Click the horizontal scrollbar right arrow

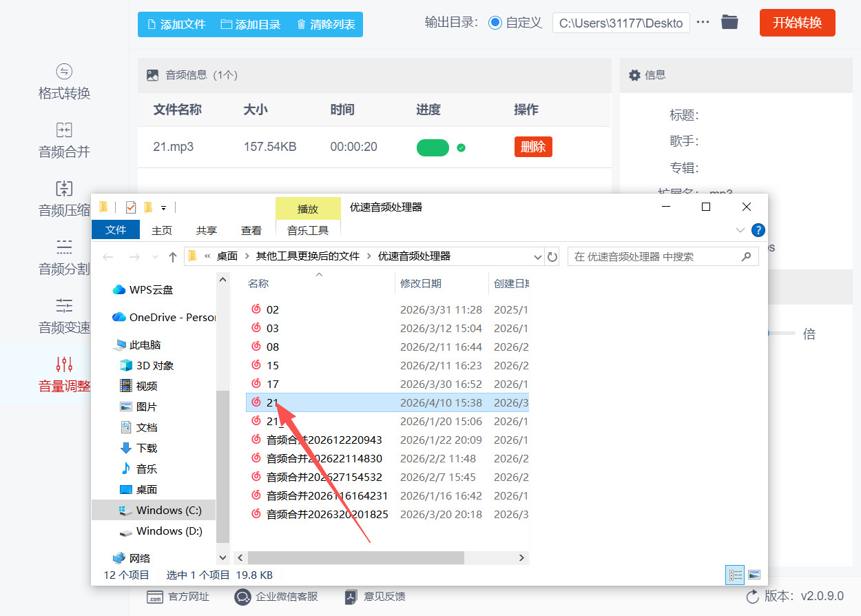coord(522,557)
